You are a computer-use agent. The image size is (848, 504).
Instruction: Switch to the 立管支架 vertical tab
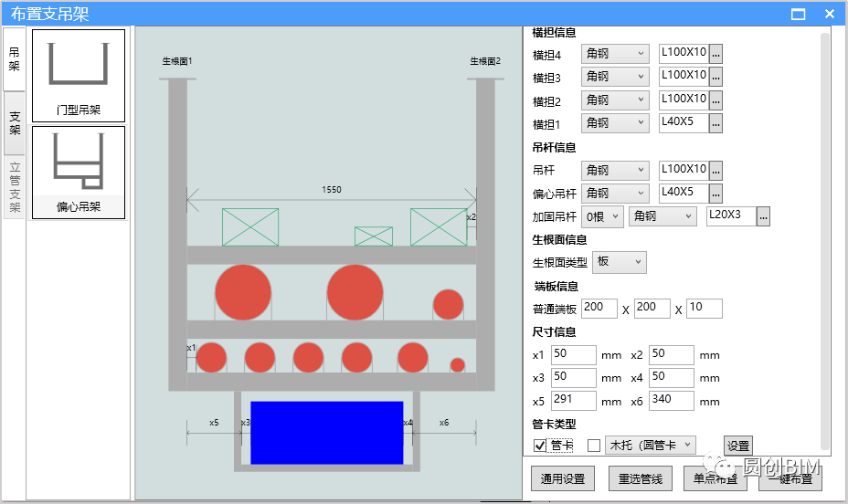(x=14, y=187)
